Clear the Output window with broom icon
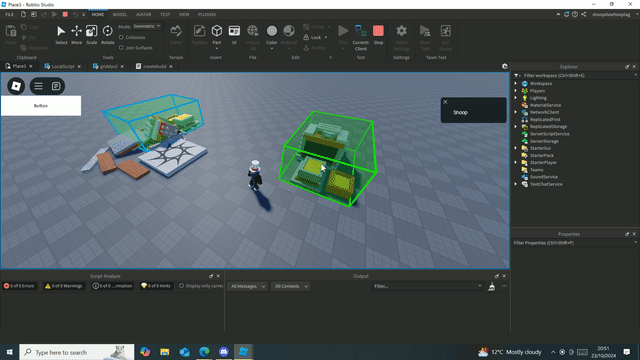This screenshot has width=640, height=360. tap(491, 287)
